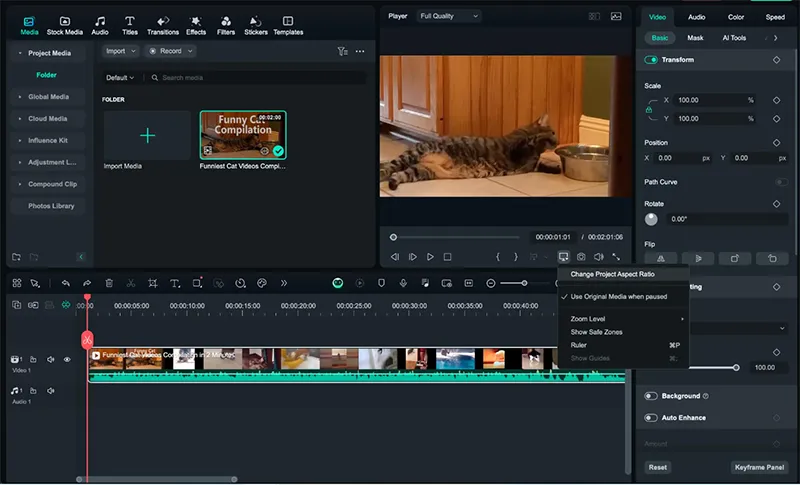The image size is (800, 485).
Task: Open the color palette tool in timeline toolbar
Action: click(262, 283)
